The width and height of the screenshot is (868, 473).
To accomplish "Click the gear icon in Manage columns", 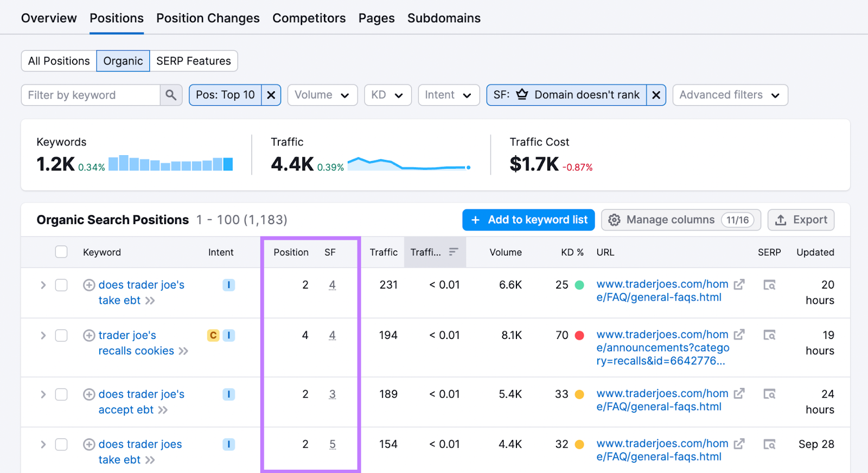I will click(x=614, y=220).
